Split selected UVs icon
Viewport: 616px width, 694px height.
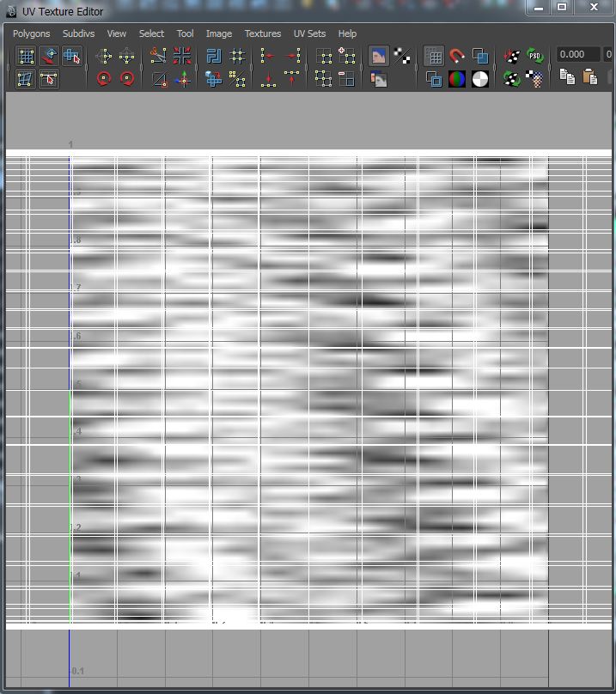[x=159, y=79]
